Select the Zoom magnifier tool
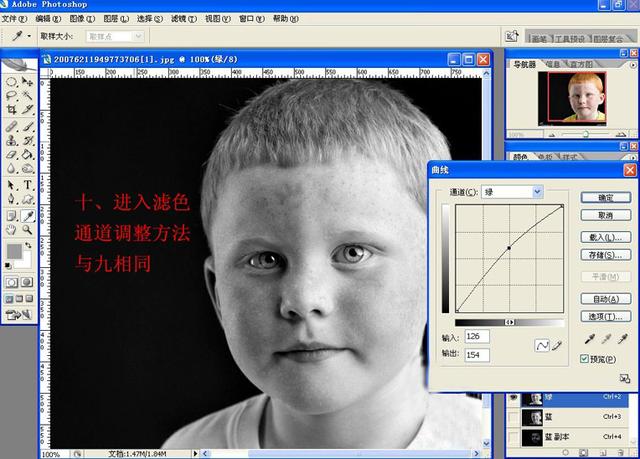 (x=28, y=230)
